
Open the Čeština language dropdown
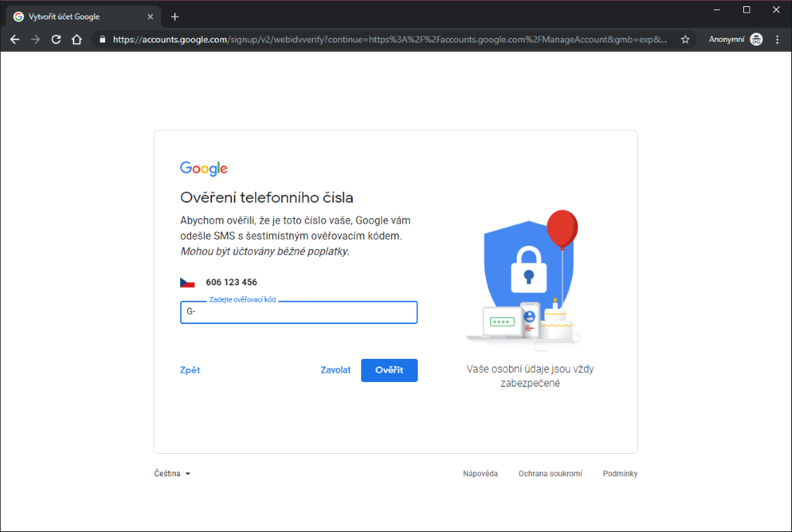point(172,473)
